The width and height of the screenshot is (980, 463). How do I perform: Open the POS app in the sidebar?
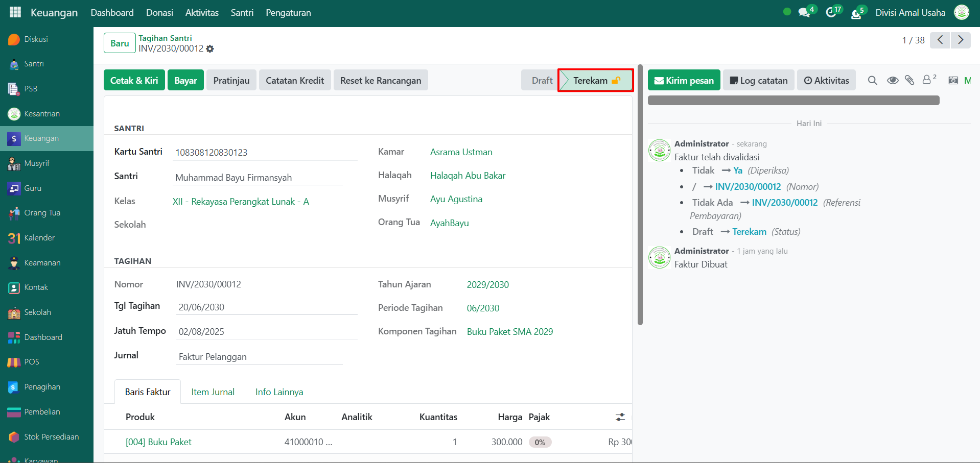[x=32, y=362]
